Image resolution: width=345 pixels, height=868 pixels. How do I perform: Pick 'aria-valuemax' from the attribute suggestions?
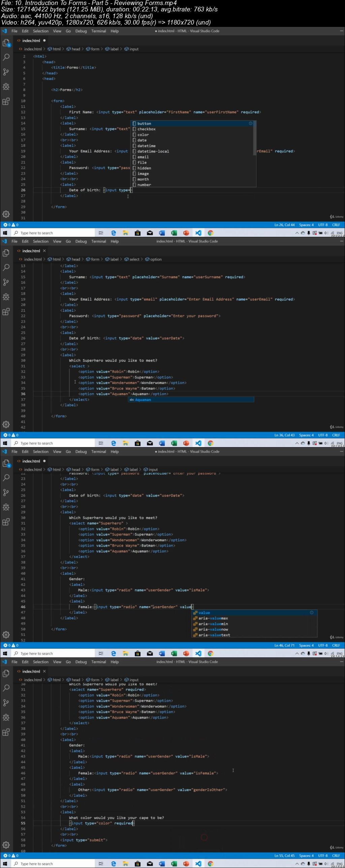[254, 618]
